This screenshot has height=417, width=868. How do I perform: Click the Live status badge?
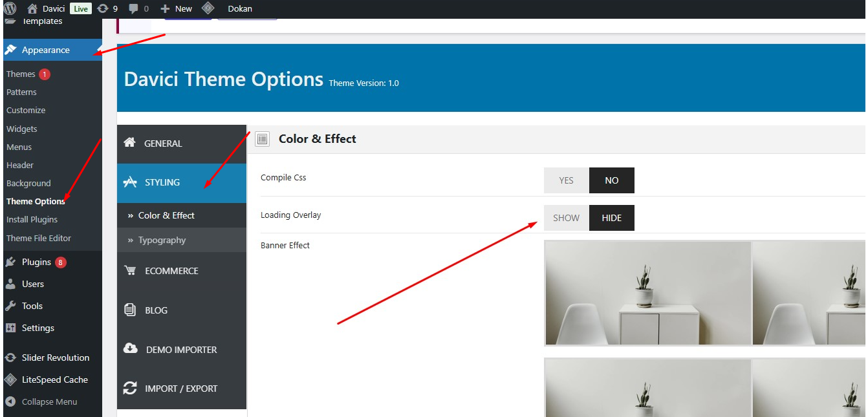pos(81,8)
